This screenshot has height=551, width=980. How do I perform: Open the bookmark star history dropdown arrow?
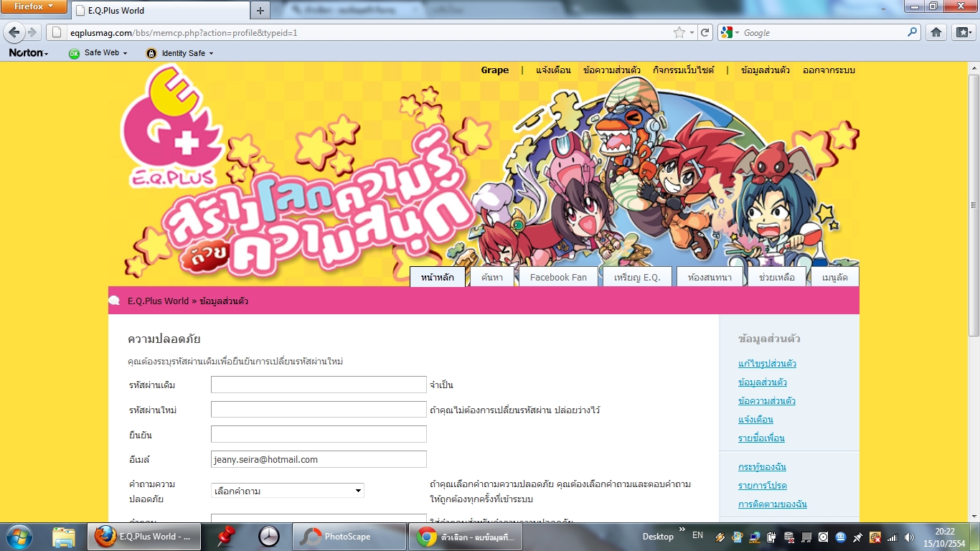pyautogui.click(x=692, y=33)
